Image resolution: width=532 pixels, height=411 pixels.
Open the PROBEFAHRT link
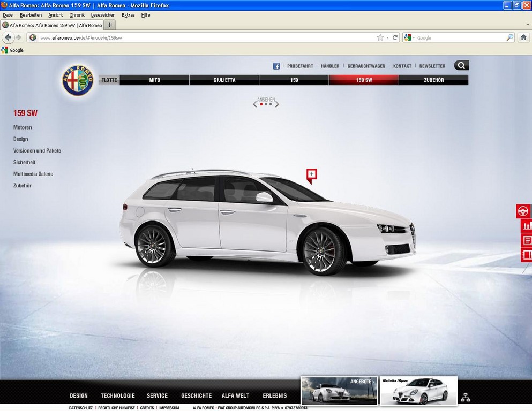click(x=300, y=66)
